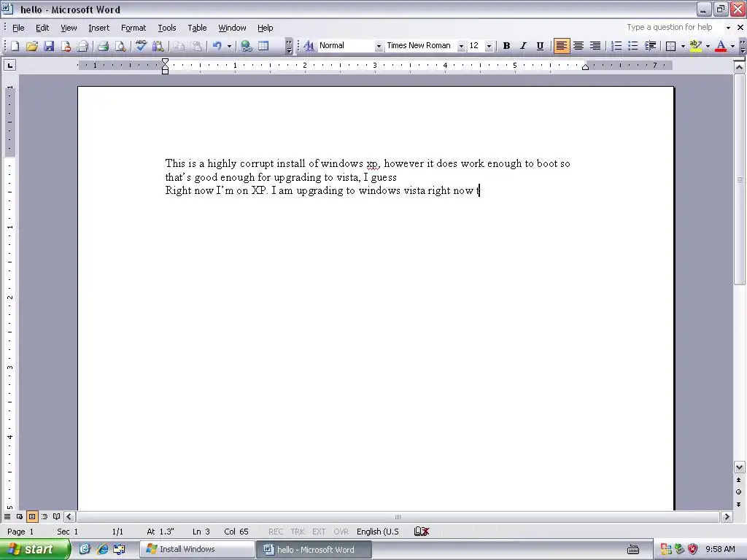Viewport: 747px width, 560px height.
Task: Click the Permission restricted-access icon
Action: pyautogui.click(x=66, y=46)
